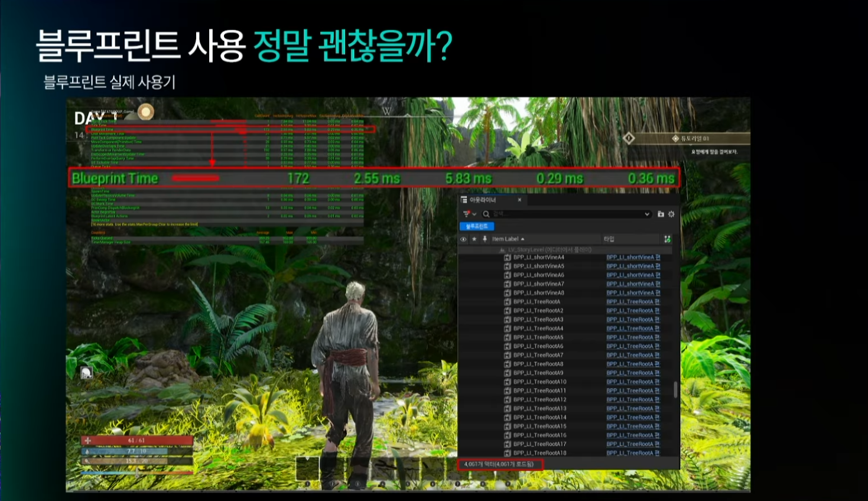Click the favorite star column header
This screenshot has height=501, width=868.
(x=474, y=239)
